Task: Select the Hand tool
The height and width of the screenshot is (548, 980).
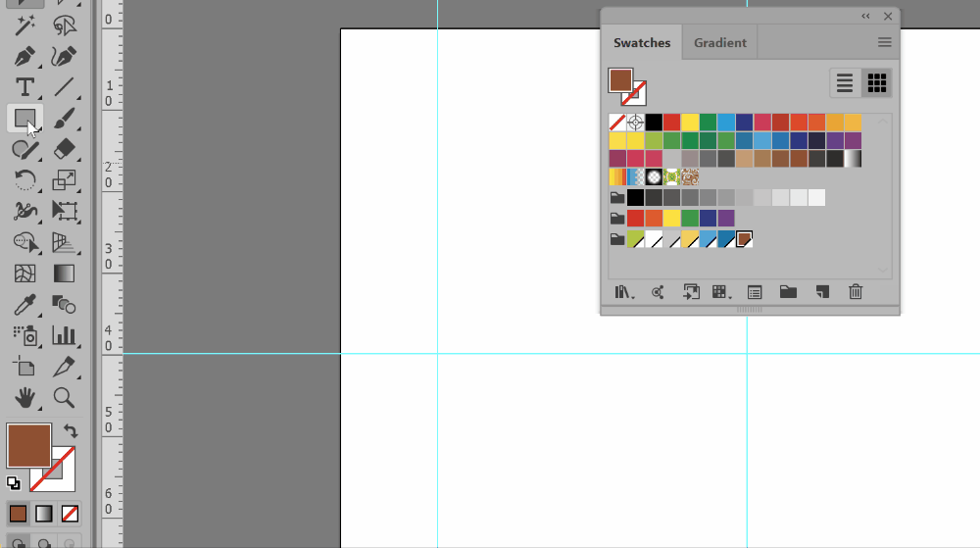Action: click(25, 397)
